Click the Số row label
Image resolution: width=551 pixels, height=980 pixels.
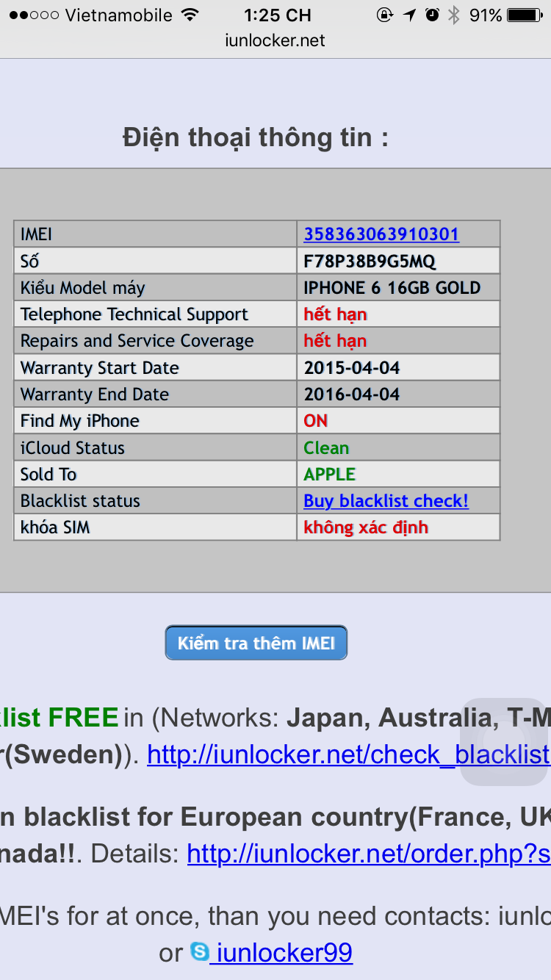tap(30, 261)
